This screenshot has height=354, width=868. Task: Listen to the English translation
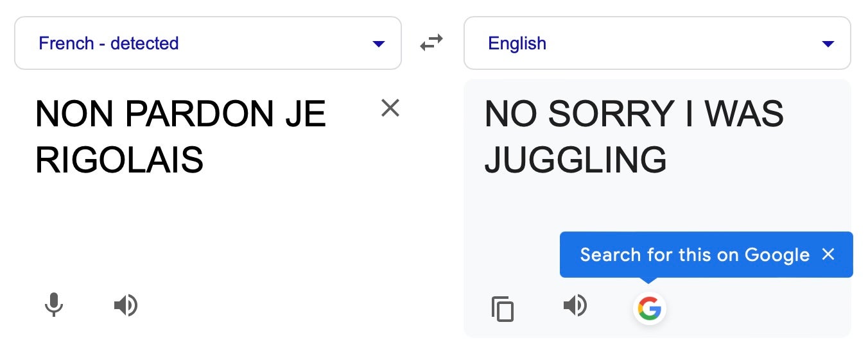pos(575,305)
